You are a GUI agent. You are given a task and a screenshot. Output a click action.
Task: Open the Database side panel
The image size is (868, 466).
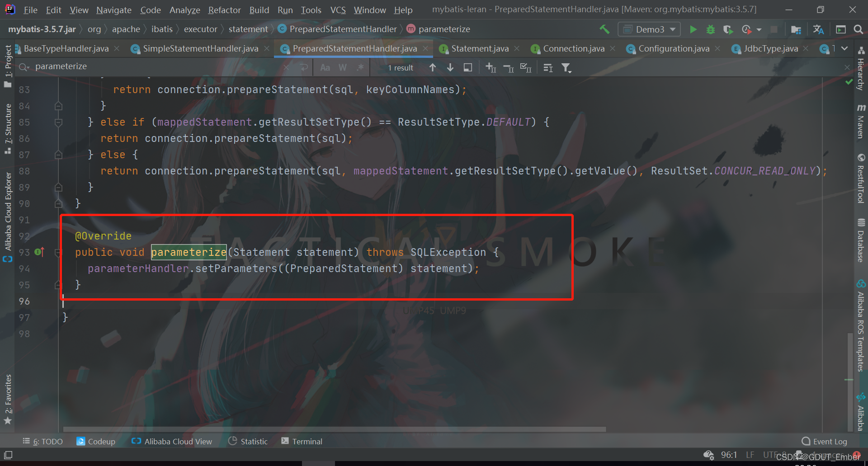[x=861, y=240]
